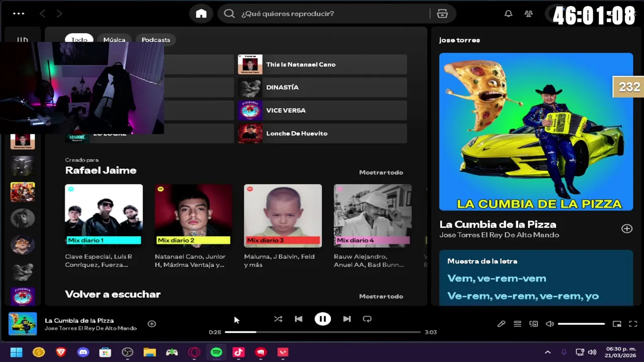The image size is (644, 362).
Task: Open the Browse icon inside the search bar
Action: coord(442,14)
